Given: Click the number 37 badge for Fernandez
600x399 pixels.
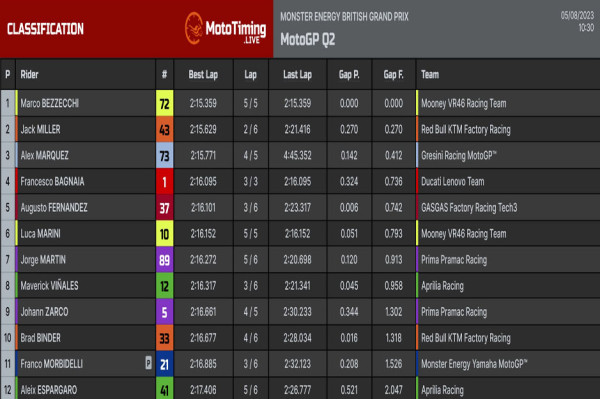Looking at the screenshot, I should click(165, 208).
